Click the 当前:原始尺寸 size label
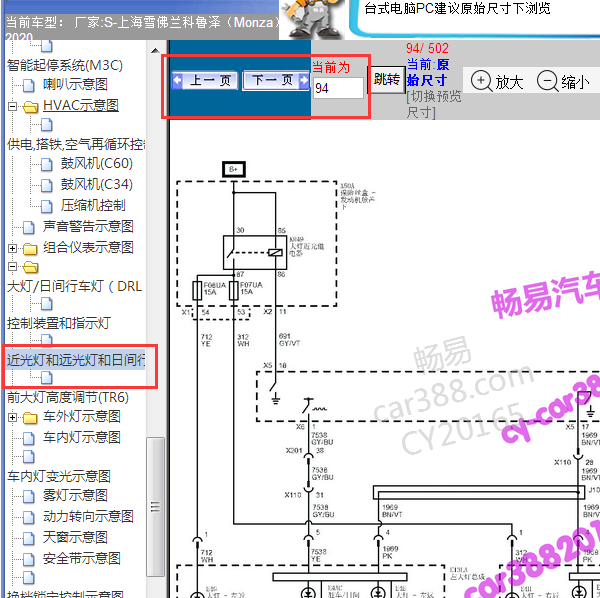600x598 pixels. point(427,72)
